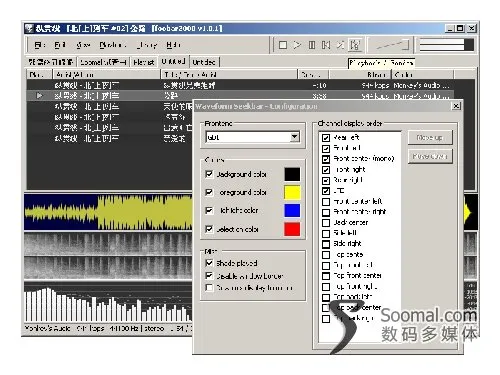Toggle the Foreground color override checkbox

[209, 192]
